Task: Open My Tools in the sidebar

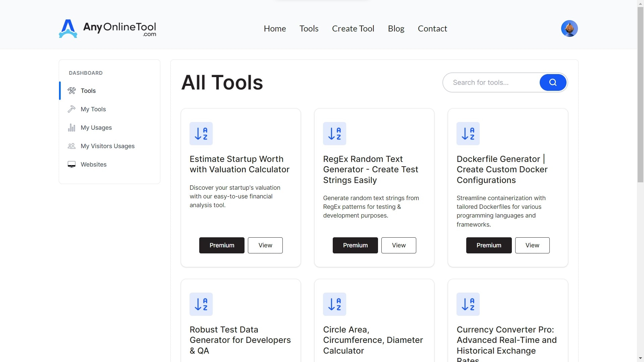Action: point(93,109)
